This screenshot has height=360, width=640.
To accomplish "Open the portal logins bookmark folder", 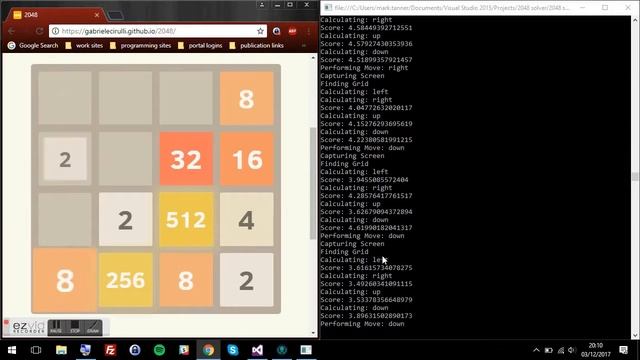I will (200, 46).
